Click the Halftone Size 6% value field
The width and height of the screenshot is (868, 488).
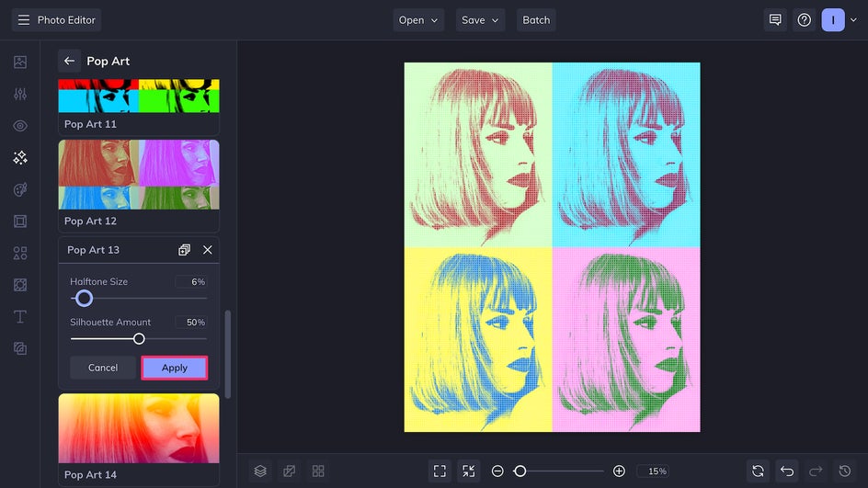coord(191,281)
